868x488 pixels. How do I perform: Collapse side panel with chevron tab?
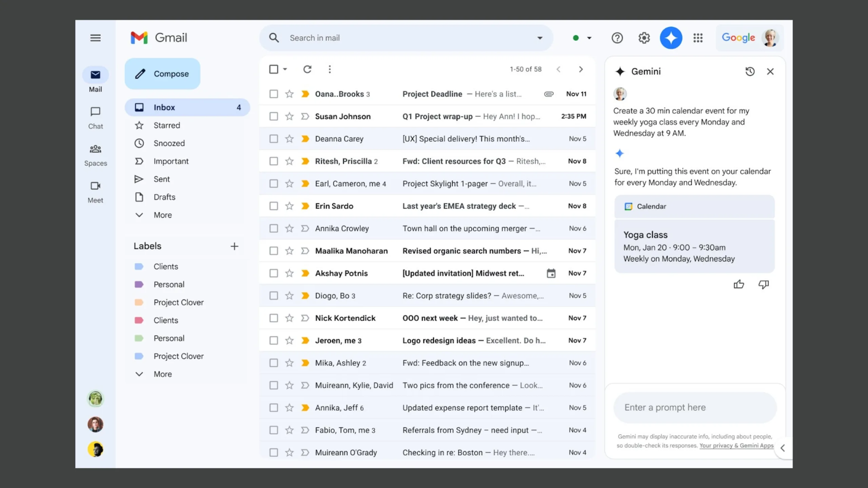783,448
